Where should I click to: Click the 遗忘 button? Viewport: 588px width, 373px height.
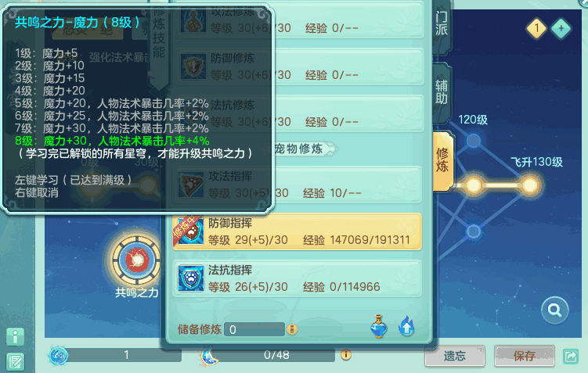pos(454,356)
